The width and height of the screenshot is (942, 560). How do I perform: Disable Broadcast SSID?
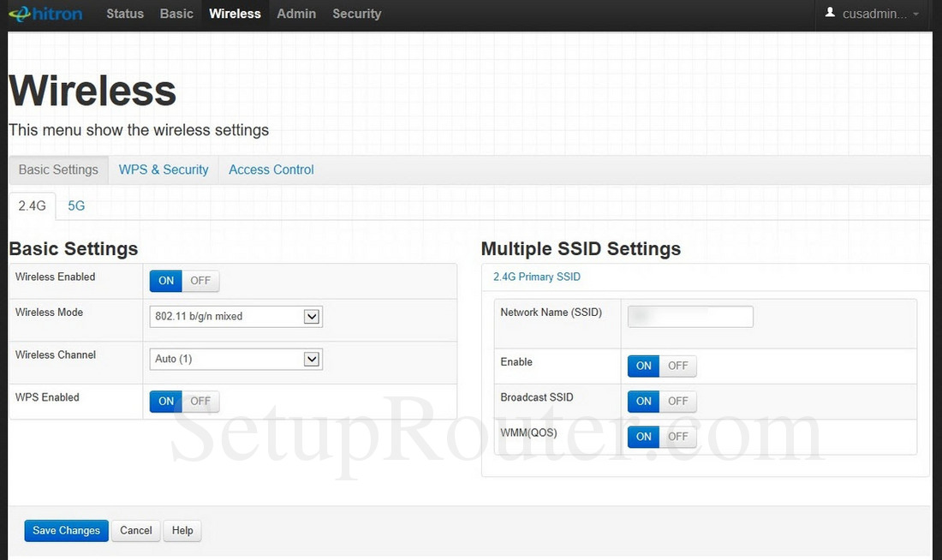[677, 401]
